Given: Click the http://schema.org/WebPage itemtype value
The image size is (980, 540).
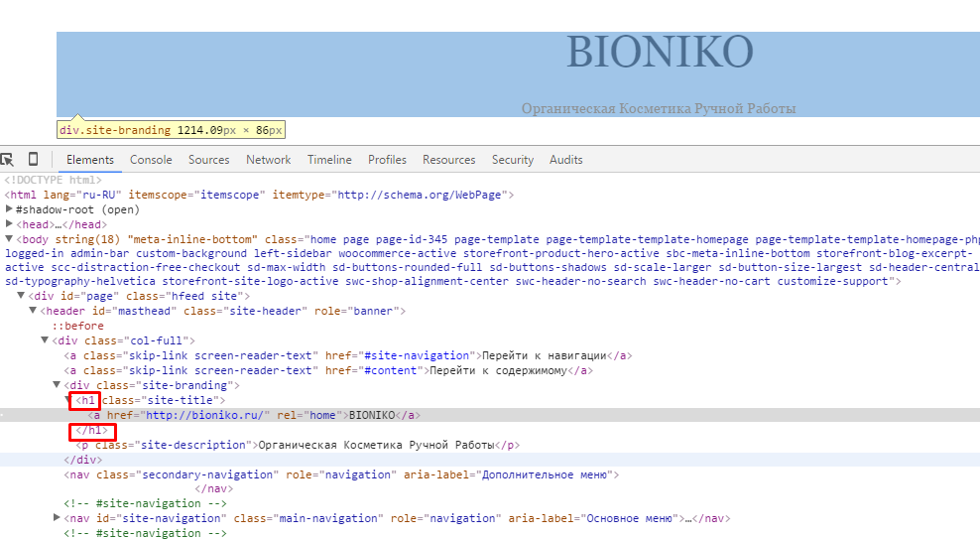Looking at the screenshot, I should (420, 195).
